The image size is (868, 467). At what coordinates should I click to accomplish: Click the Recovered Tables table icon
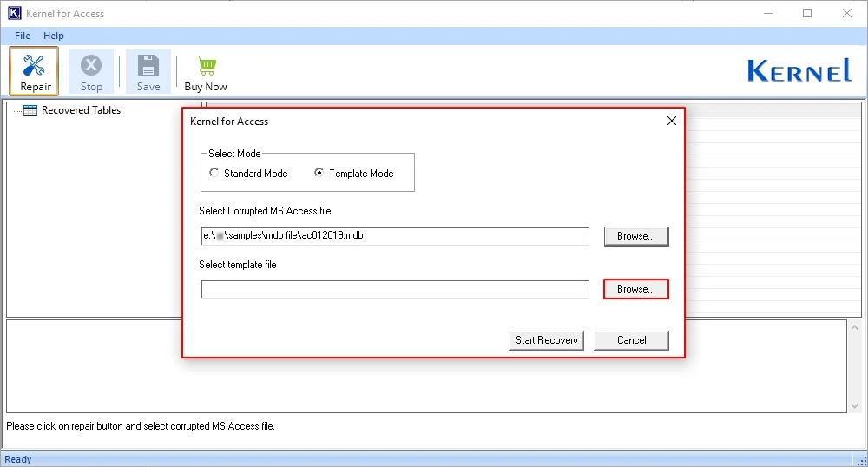tap(30, 110)
